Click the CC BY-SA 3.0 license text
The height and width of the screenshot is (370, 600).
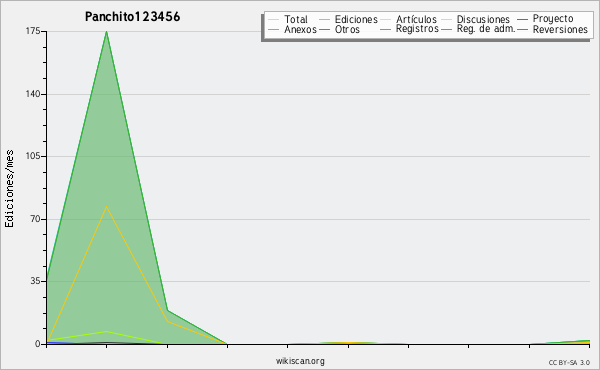(569, 363)
